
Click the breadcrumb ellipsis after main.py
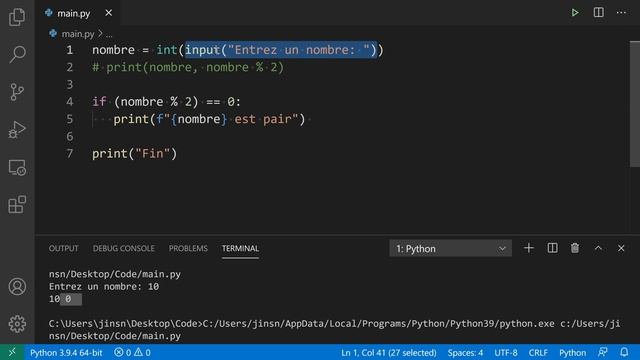[x=109, y=34]
